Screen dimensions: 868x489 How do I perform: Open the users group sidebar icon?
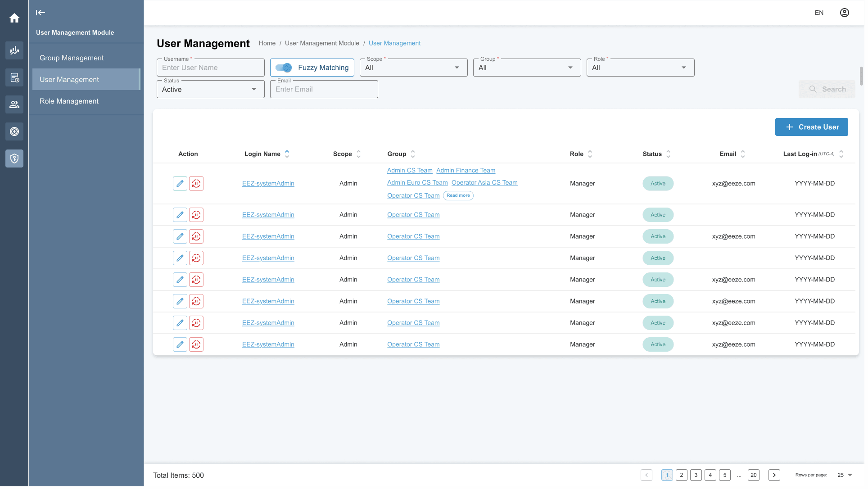point(14,105)
